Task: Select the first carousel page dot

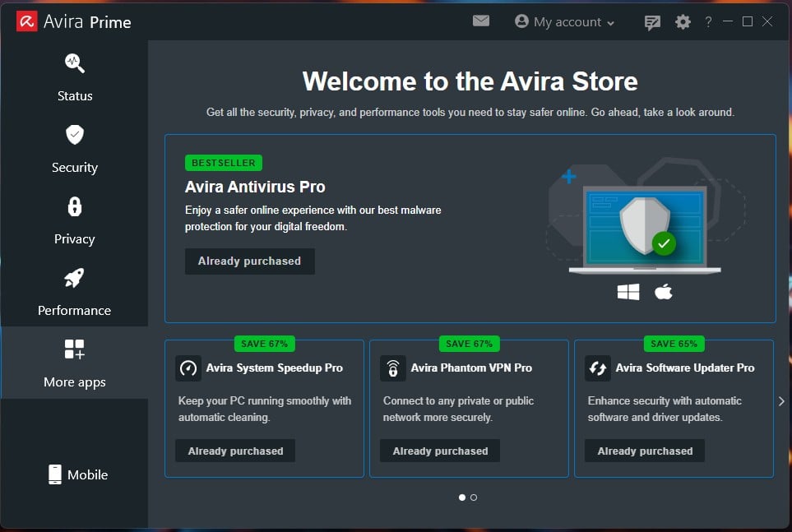Action: [x=461, y=497]
